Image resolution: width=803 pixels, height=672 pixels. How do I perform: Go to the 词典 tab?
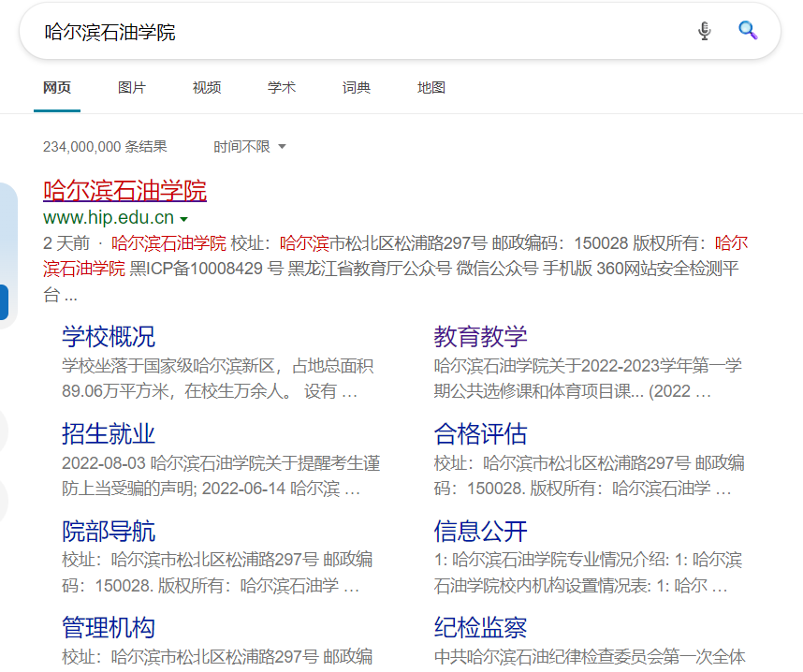(357, 88)
